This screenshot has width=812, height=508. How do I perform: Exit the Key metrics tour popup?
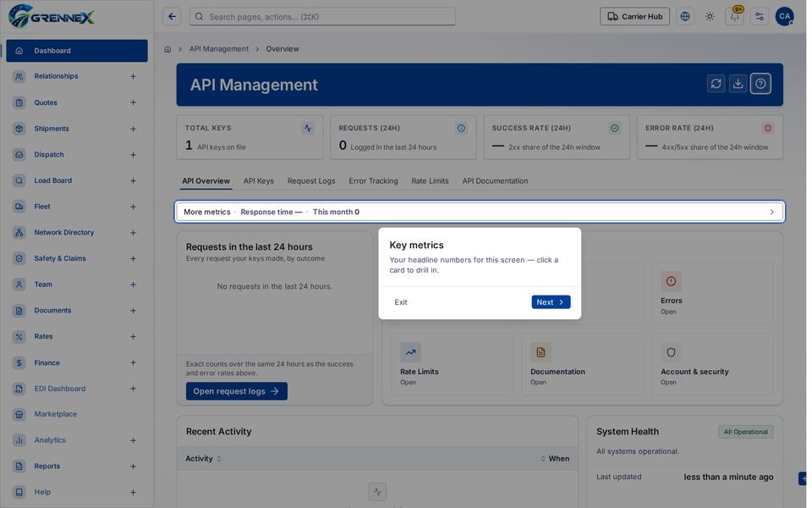click(x=401, y=302)
